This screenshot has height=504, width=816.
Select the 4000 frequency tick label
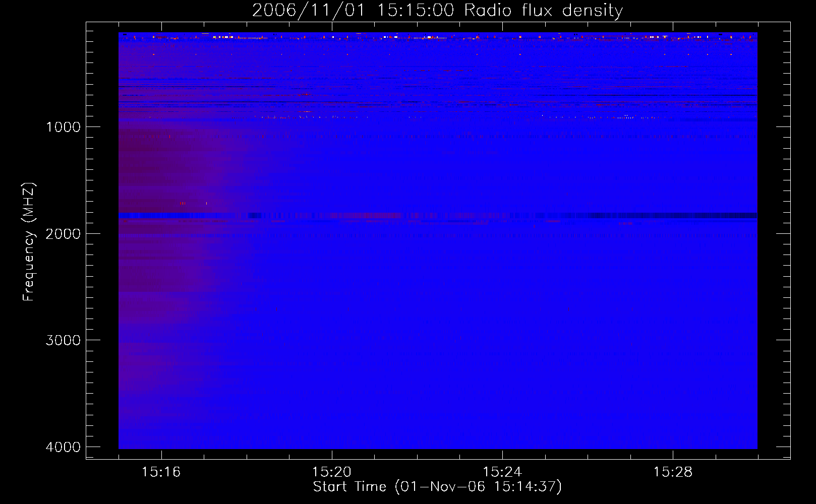click(64, 447)
